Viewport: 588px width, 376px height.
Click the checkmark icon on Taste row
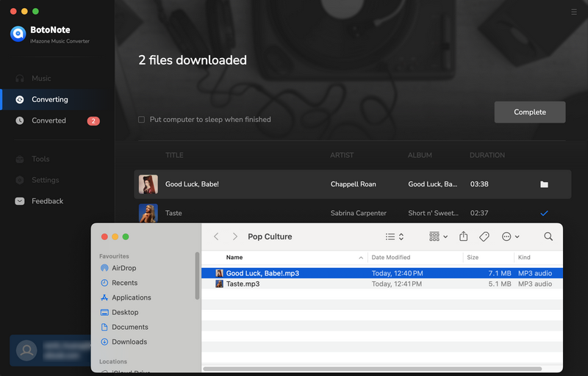544,213
